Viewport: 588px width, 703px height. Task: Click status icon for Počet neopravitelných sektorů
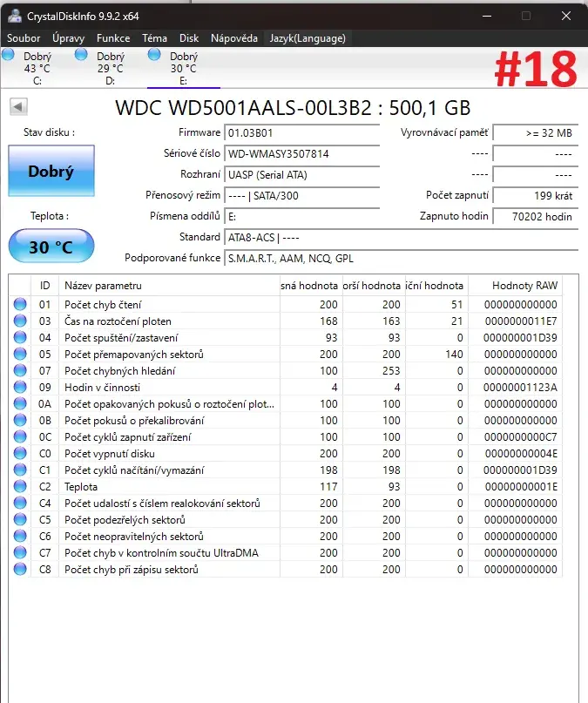pyautogui.click(x=20, y=537)
